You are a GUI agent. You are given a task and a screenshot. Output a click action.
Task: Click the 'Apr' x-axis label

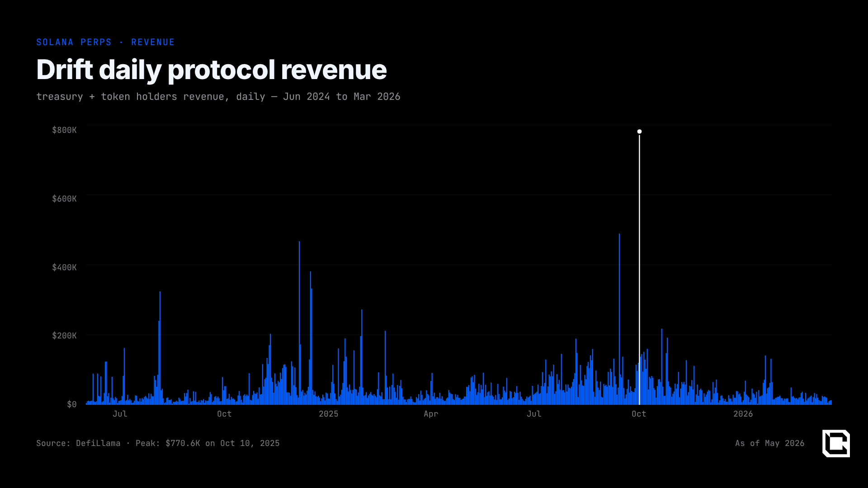(431, 414)
